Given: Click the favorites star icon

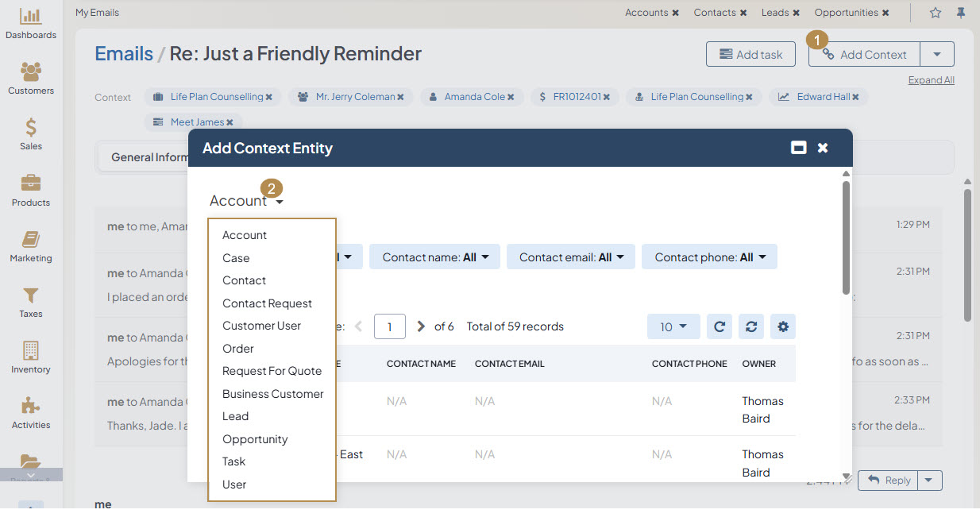Looking at the screenshot, I should (x=936, y=13).
